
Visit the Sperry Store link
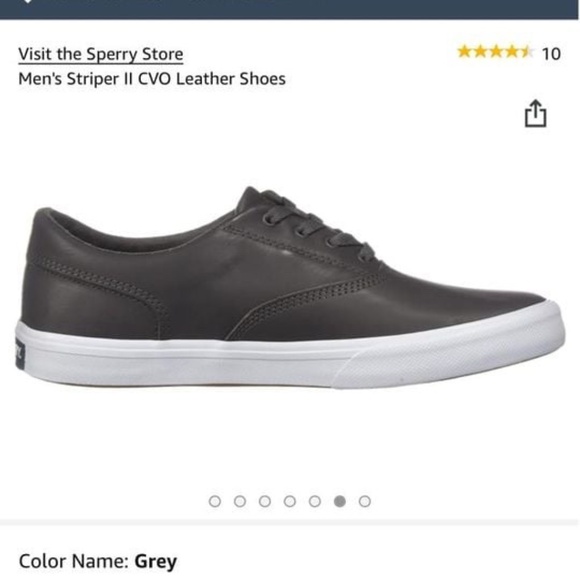pyautogui.click(x=101, y=54)
